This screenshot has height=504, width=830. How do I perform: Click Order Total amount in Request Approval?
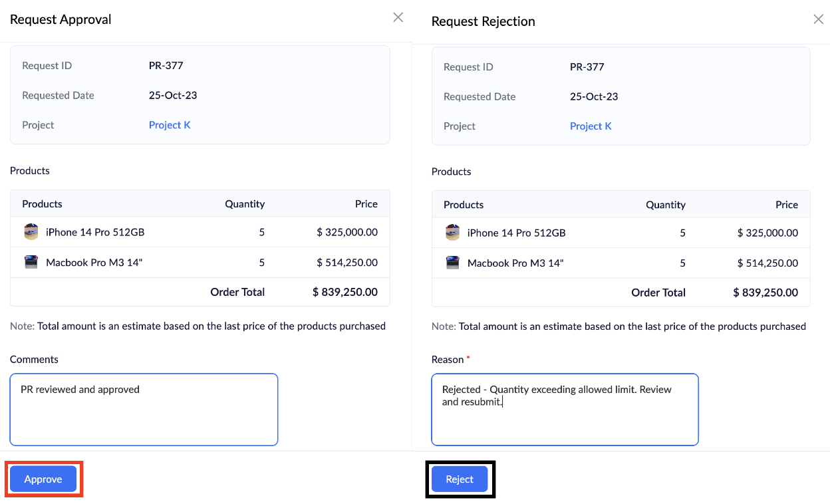[x=345, y=292]
